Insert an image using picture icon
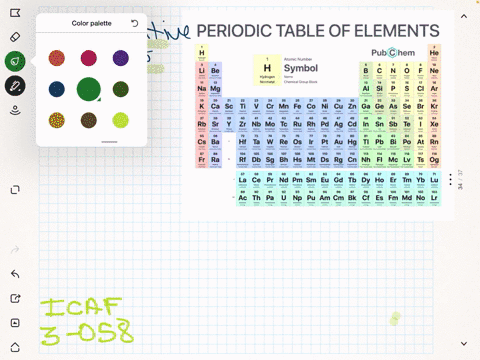 [15, 323]
